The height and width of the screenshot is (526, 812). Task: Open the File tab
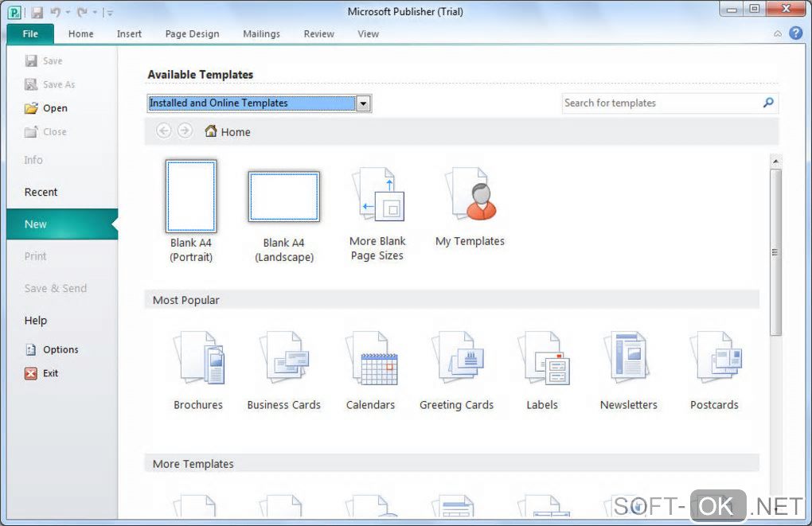click(x=30, y=33)
